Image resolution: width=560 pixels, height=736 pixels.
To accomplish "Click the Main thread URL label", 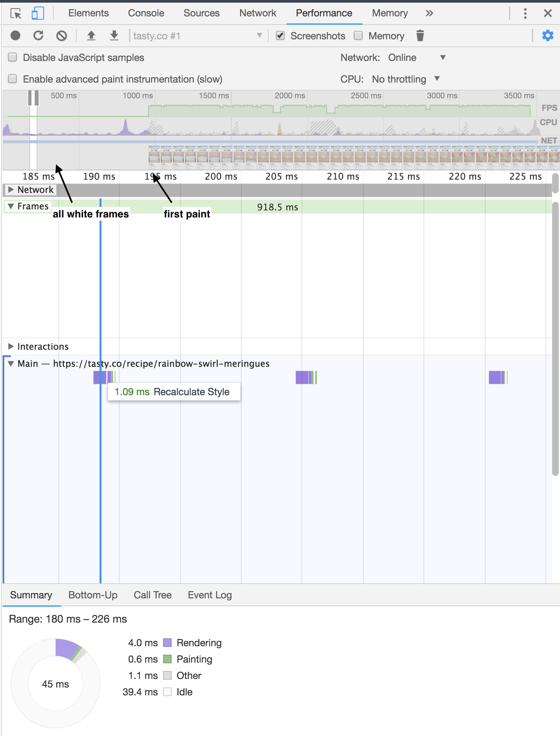I will click(161, 363).
